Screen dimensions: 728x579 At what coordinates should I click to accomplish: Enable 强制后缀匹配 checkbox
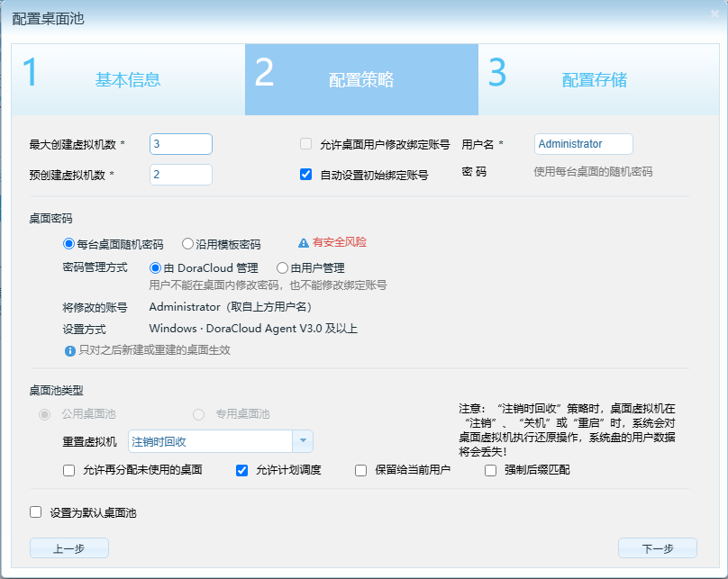490,470
